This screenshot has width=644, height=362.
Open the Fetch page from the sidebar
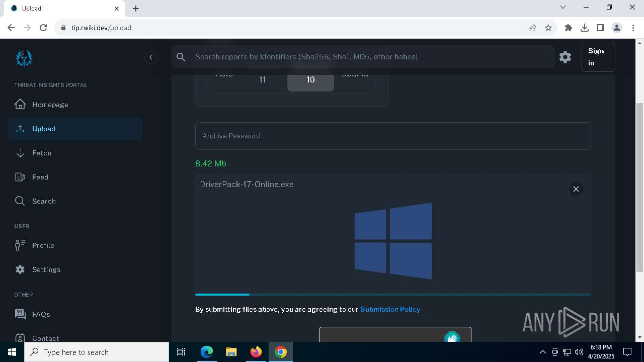[x=75, y=153]
